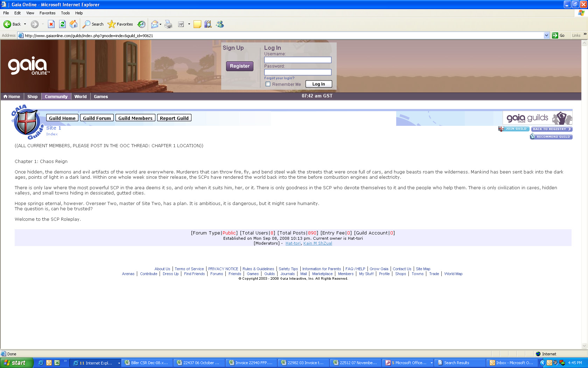The width and height of the screenshot is (588, 368).
Task: Launch the Messenger toolbar icon
Action: [x=220, y=24]
